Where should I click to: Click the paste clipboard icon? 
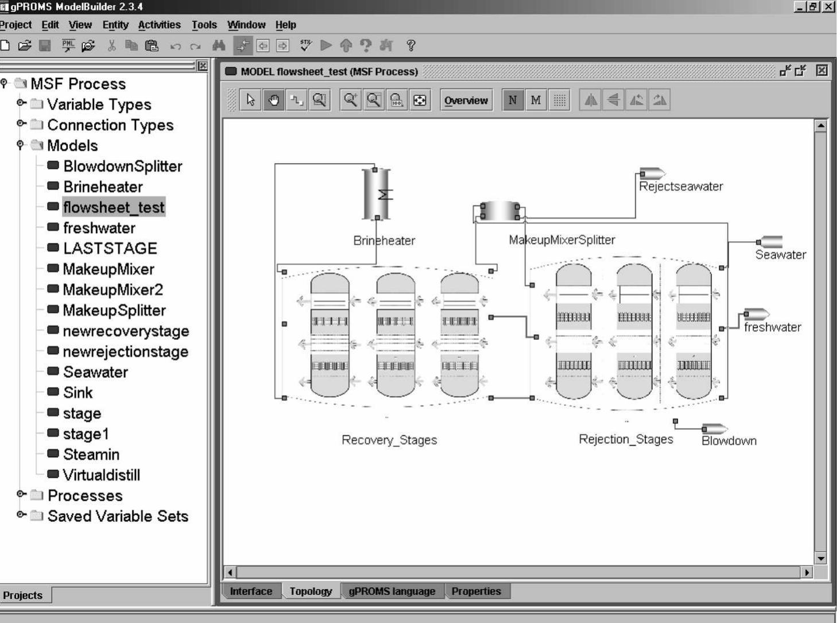[x=152, y=45]
